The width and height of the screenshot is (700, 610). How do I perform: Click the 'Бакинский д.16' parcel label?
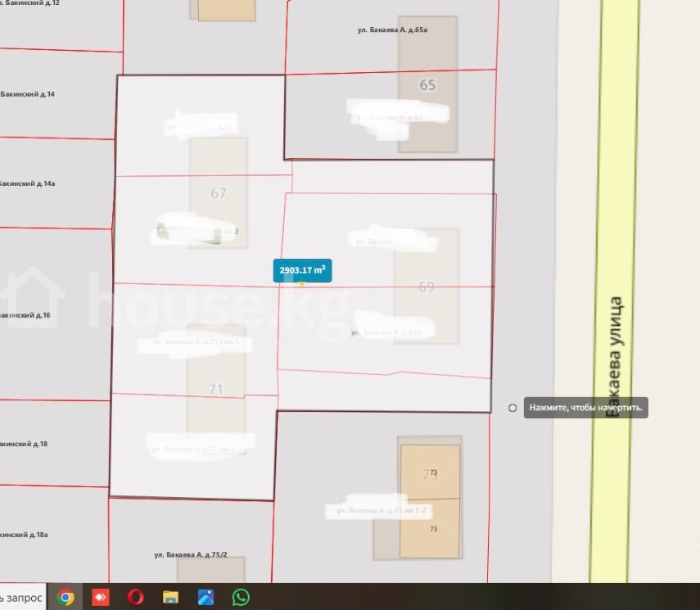[25, 315]
